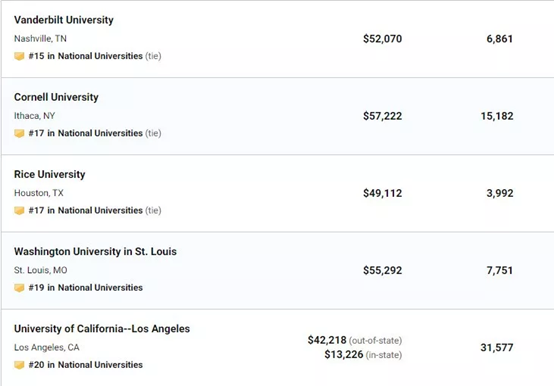
Task: Click Vanderbilt's #15 in National Universities ranking
Action: coord(86,56)
